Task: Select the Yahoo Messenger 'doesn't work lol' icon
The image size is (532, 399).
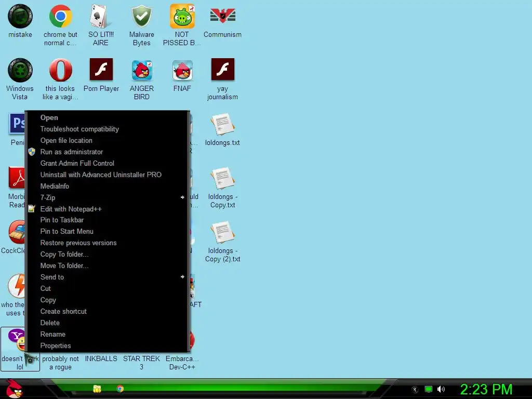Action: 16,340
